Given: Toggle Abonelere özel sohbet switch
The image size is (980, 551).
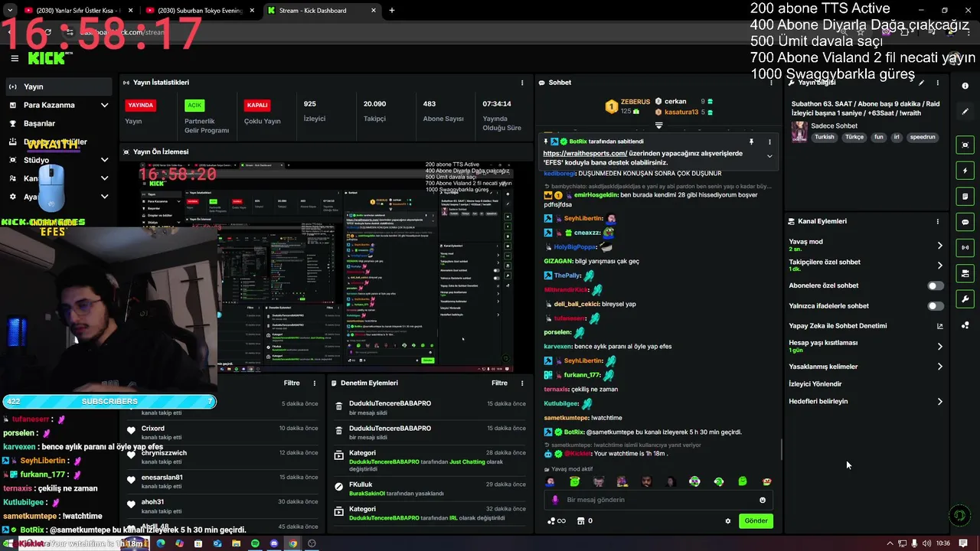Looking at the screenshot, I should (x=936, y=285).
